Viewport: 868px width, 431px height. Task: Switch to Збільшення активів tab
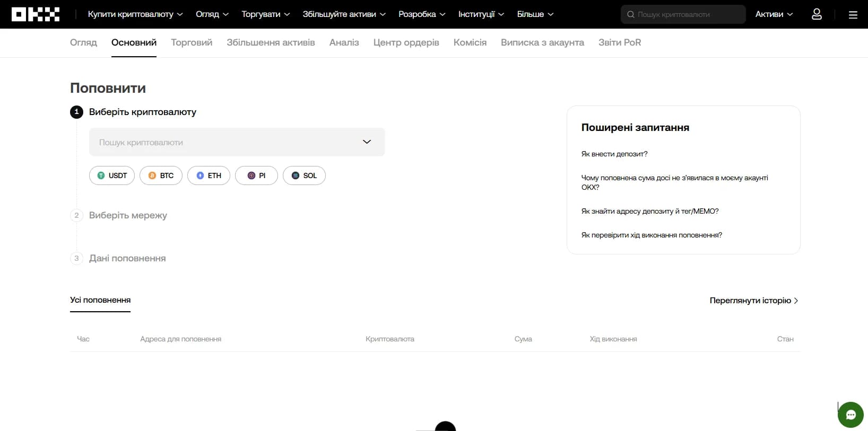point(271,42)
